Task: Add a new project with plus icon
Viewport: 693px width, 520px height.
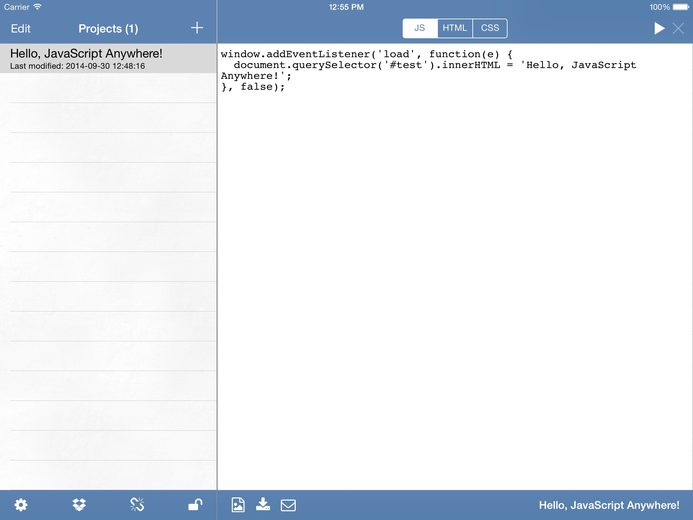Action: coord(197,28)
